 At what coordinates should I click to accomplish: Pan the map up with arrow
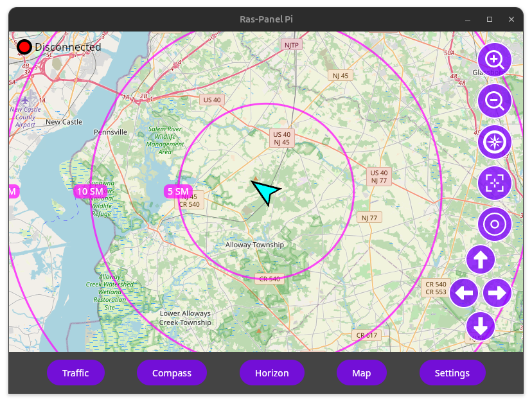(x=481, y=259)
